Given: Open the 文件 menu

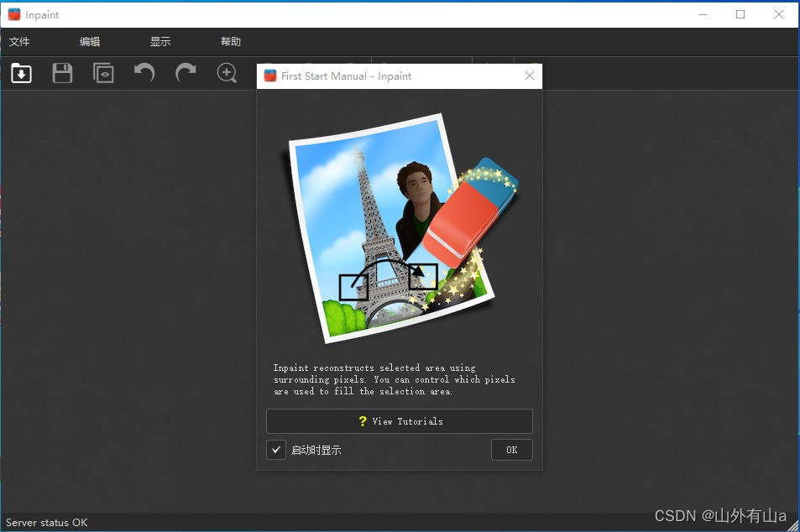Looking at the screenshot, I should pyautogui.click(x=19, y=42).
